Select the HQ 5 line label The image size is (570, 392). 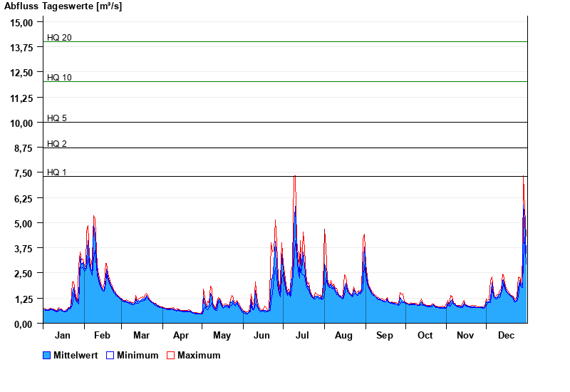[x=57, y=118]
